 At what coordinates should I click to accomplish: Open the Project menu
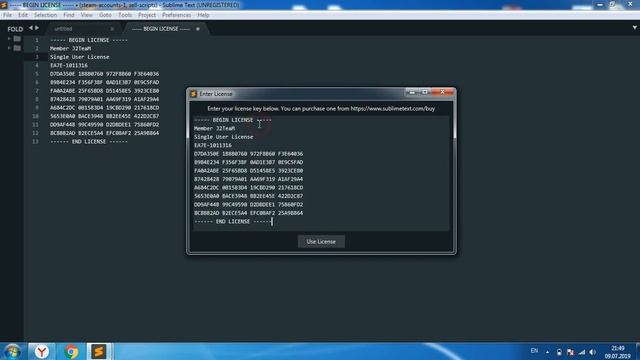click(x=147, y=15)
